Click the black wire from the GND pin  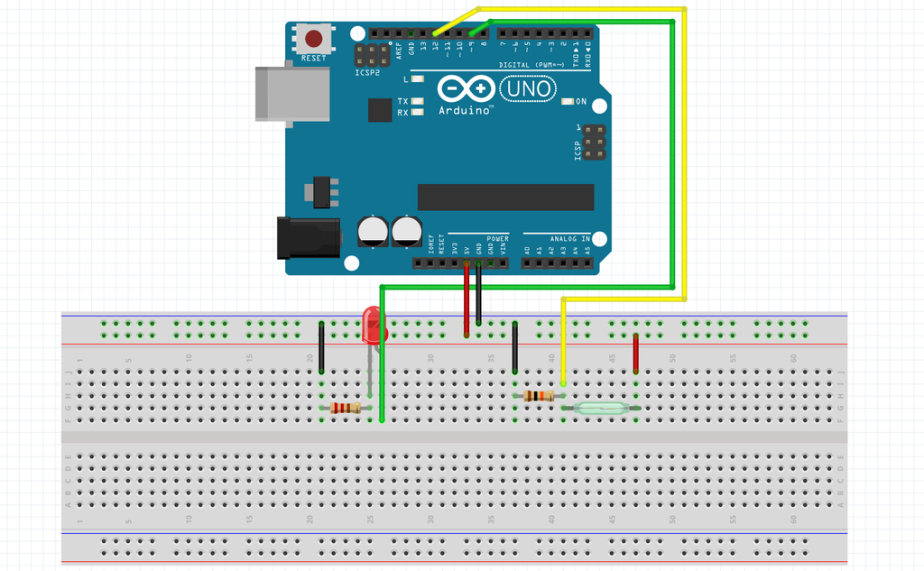pyautogui.click(x=478, y=293)
